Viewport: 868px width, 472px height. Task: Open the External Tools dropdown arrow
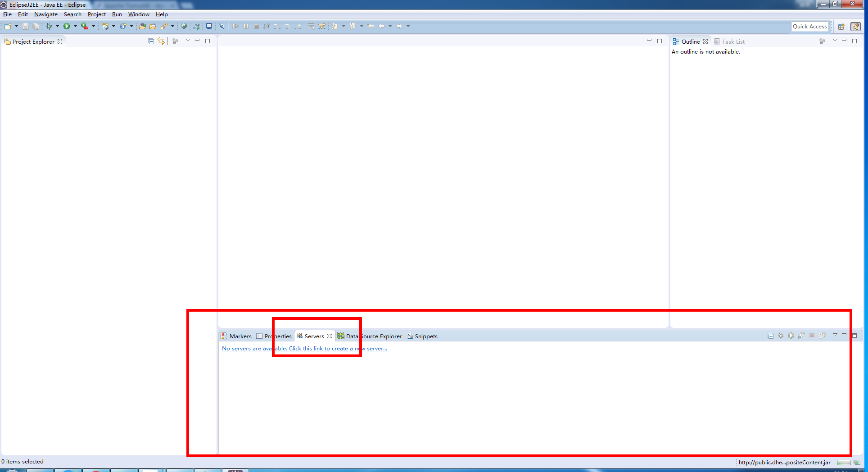coord(93,26)
